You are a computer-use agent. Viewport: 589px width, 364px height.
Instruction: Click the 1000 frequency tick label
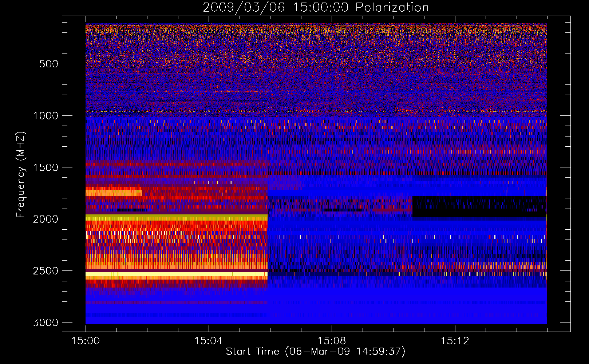pos(46,116)
